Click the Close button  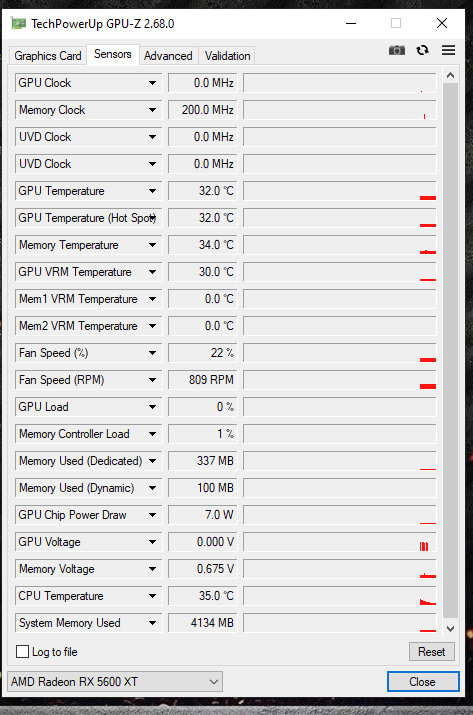pyautogui.click(x=423, y=682)
